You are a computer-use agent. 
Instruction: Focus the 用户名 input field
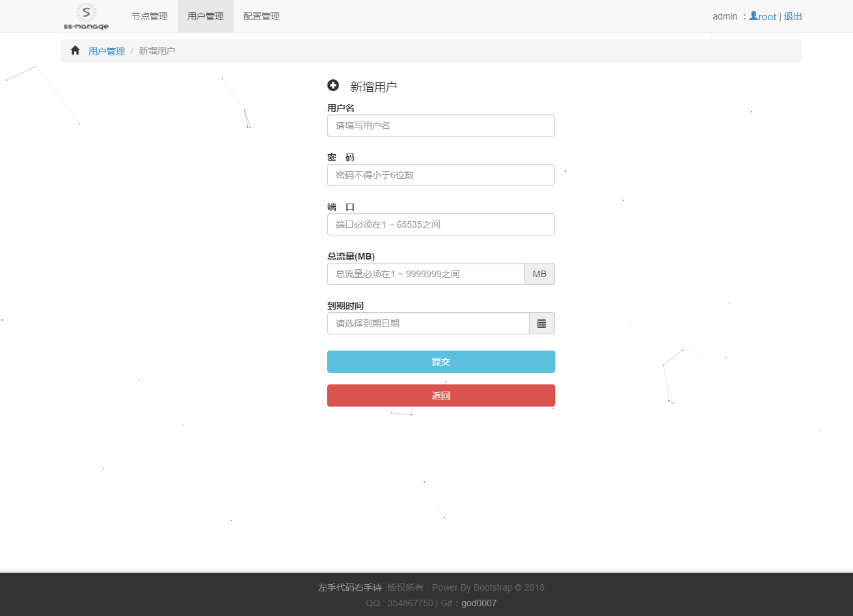click(x=440, y=126)
